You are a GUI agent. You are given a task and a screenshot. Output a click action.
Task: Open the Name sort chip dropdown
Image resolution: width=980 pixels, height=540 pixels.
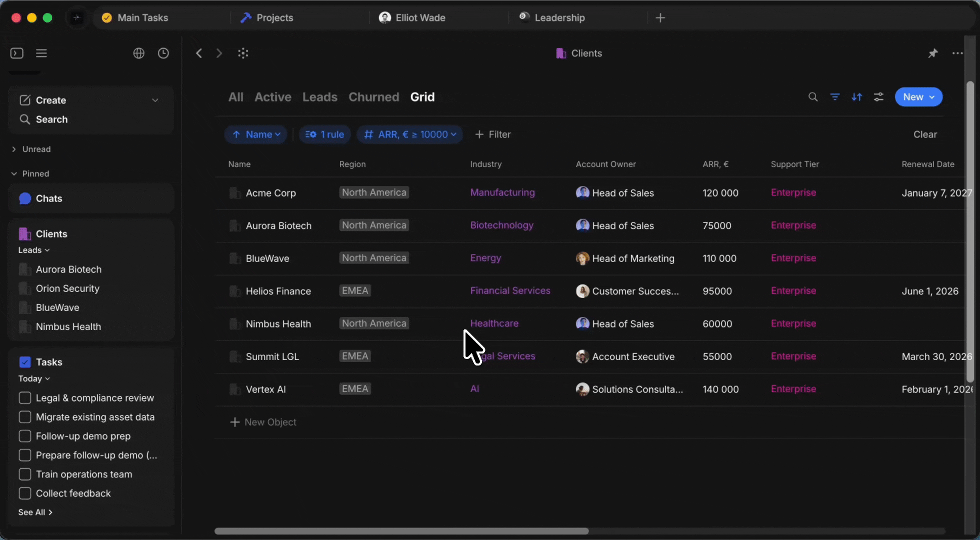tap(255, 134)
